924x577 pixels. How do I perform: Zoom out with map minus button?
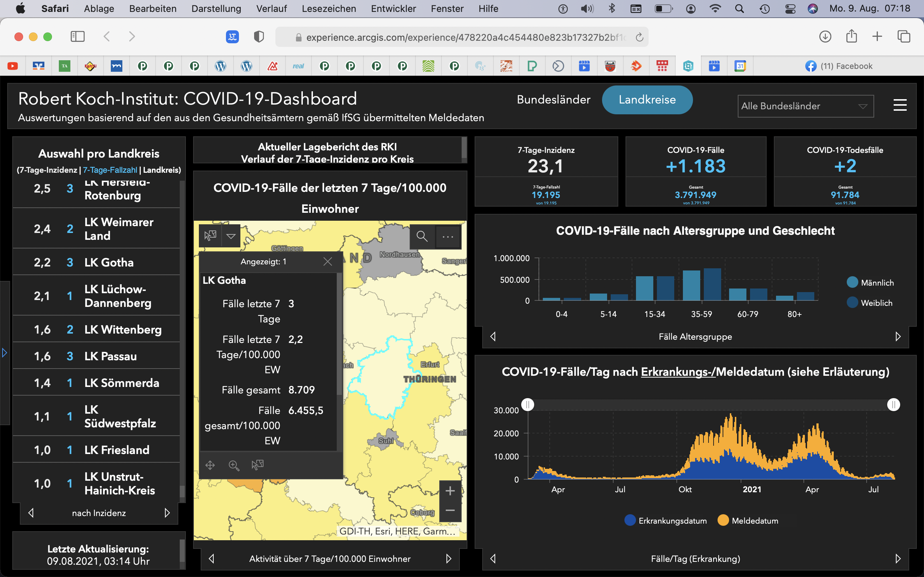point(450,511)
